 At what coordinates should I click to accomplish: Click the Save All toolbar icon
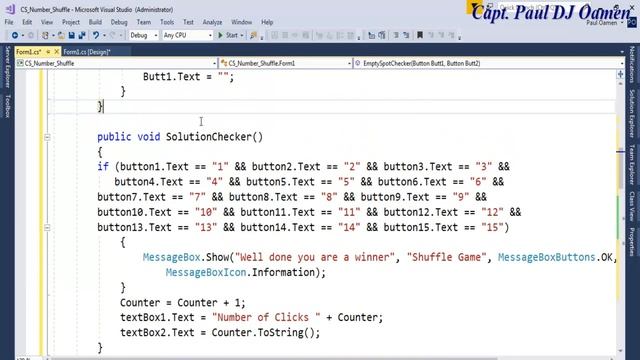[x=82, y=36]
